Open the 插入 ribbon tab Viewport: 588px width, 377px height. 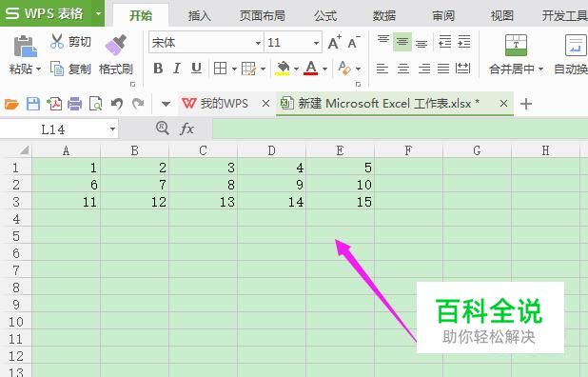pyautogui.click(x=199, y=16)
